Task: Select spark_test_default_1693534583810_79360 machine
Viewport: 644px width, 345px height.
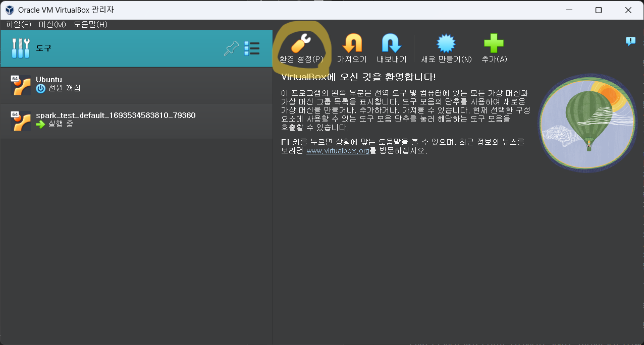Action: [x=136, y=121]
